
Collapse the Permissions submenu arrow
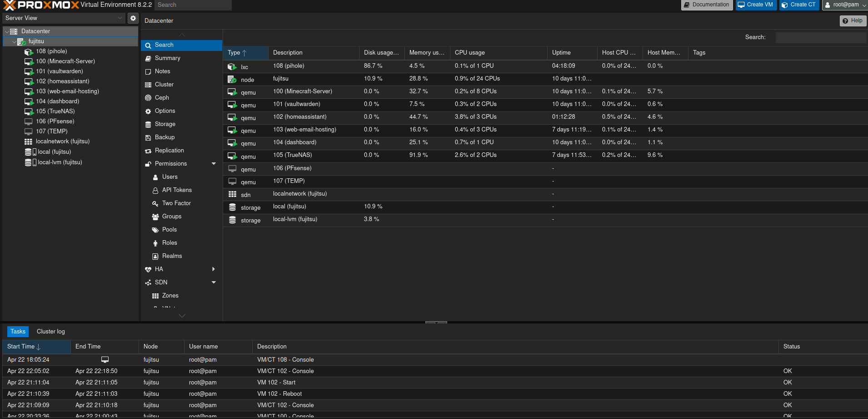tap(214, 164)
